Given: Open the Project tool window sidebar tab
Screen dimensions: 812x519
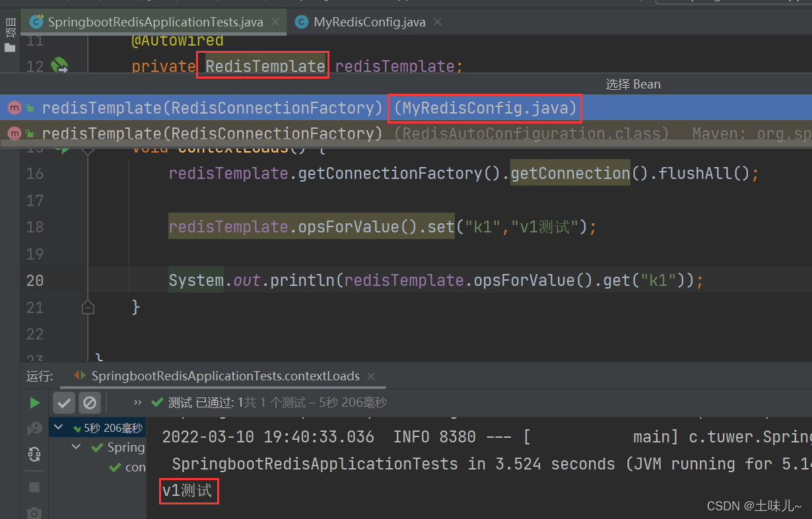Looking at the screenshot, I should [10, 34].
